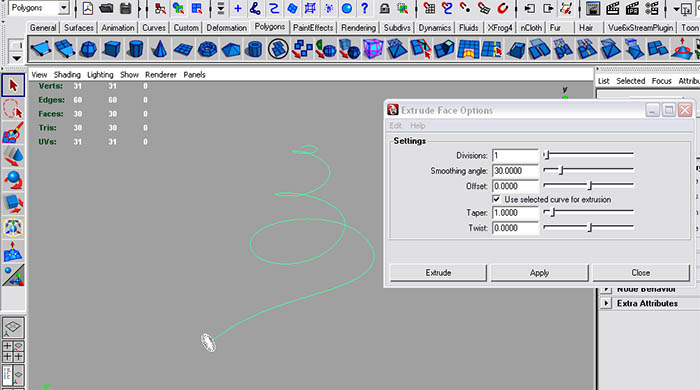700x390 pixels.
Task: Open the Polygons menu set dropdown
Action: point(64,8)
